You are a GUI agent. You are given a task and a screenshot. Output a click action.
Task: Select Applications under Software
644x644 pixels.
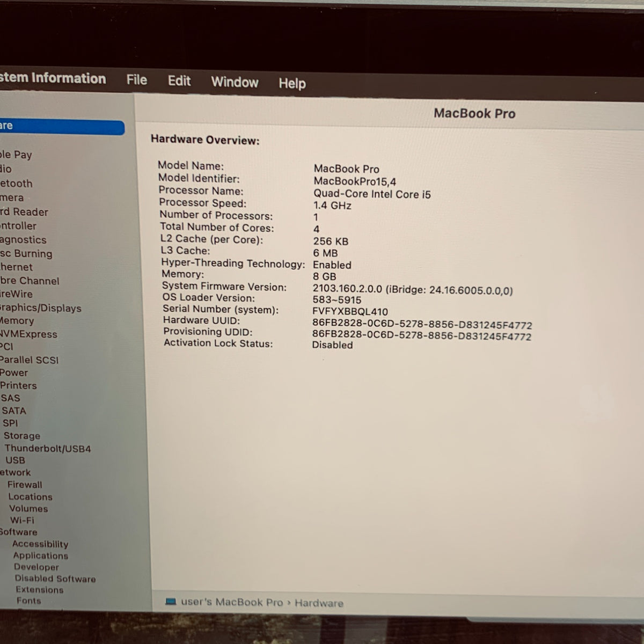pyautogui.click(x=41, y=555)
